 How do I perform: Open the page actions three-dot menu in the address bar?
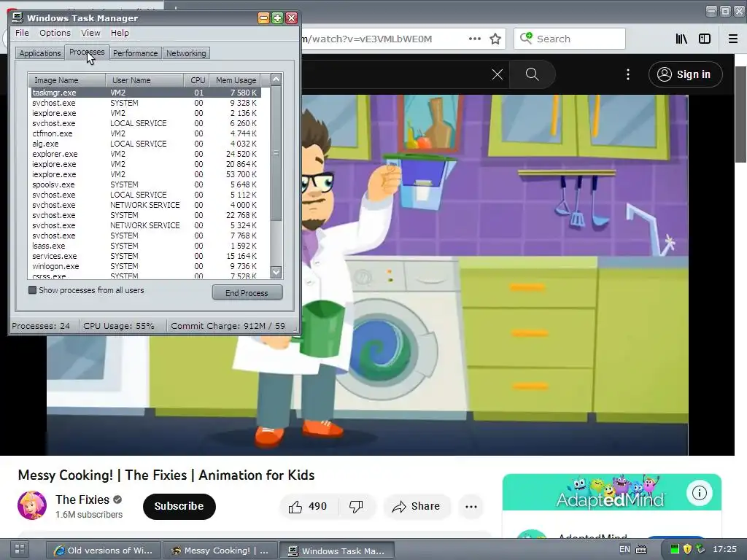click(474, 39)
